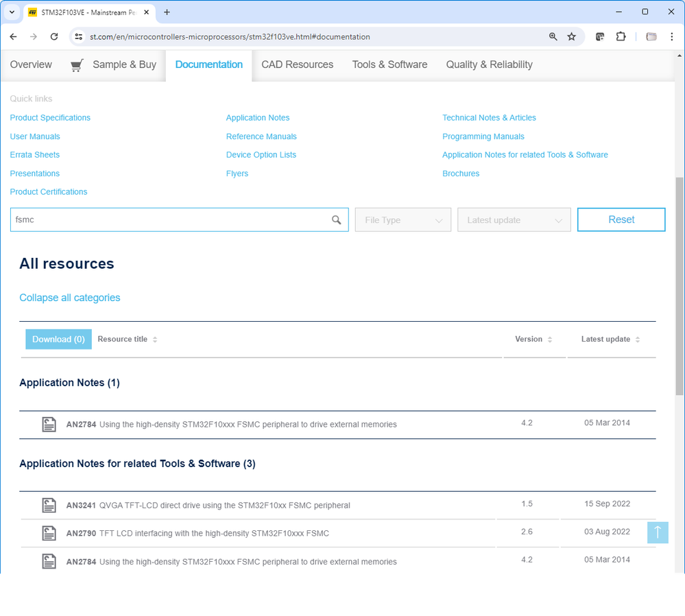Collapse all categories link
The image size is (685, 616).
click(x=69, y=298)
